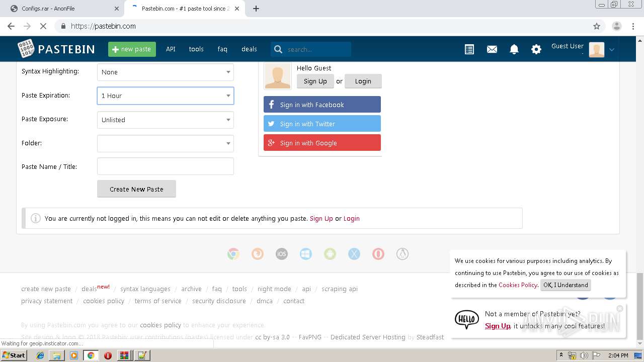The height and width of the screenshot is (362, 644).
Task: Click the Login button next to Hello Guest
Action: tap(363, 81)
